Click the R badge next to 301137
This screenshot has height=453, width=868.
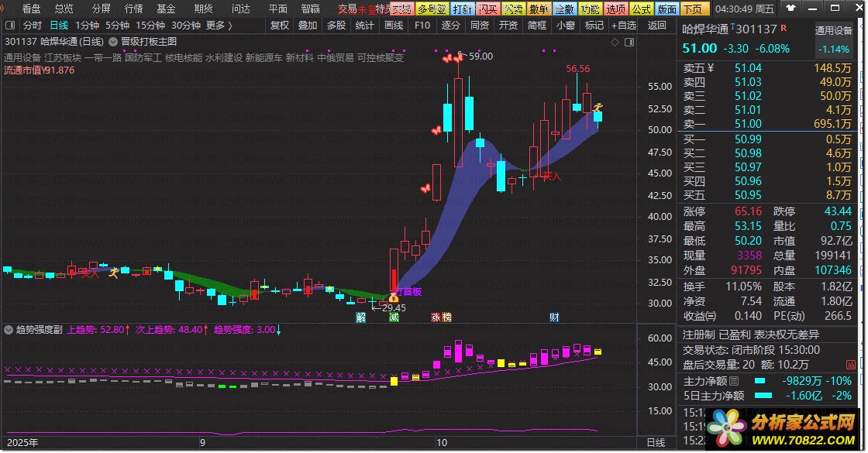pyautogui.click(x=784, y=28)
